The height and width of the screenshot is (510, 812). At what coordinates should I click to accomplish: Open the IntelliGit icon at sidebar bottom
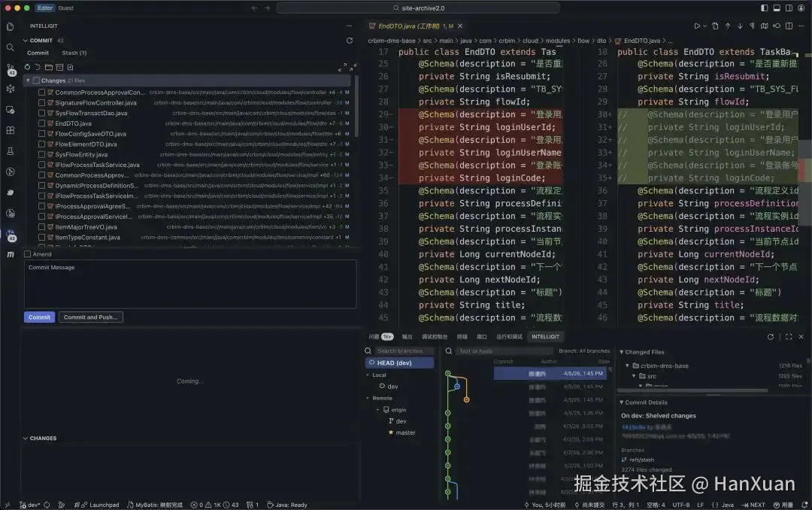click(11, 236)
